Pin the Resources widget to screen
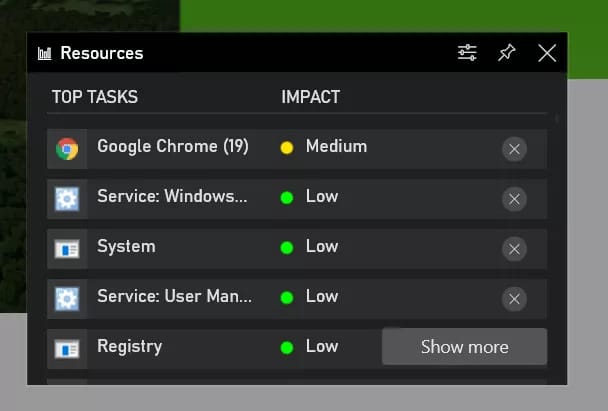Image resolution: width=608 pixels, height=411 pixels. tap(507, 53)
